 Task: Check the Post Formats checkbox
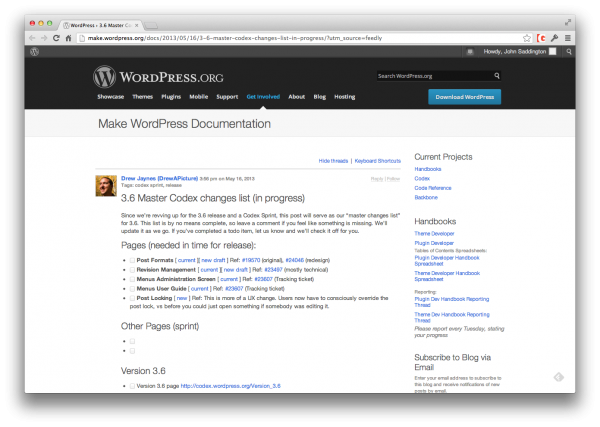pyautogui.click(x=132, y=260)
